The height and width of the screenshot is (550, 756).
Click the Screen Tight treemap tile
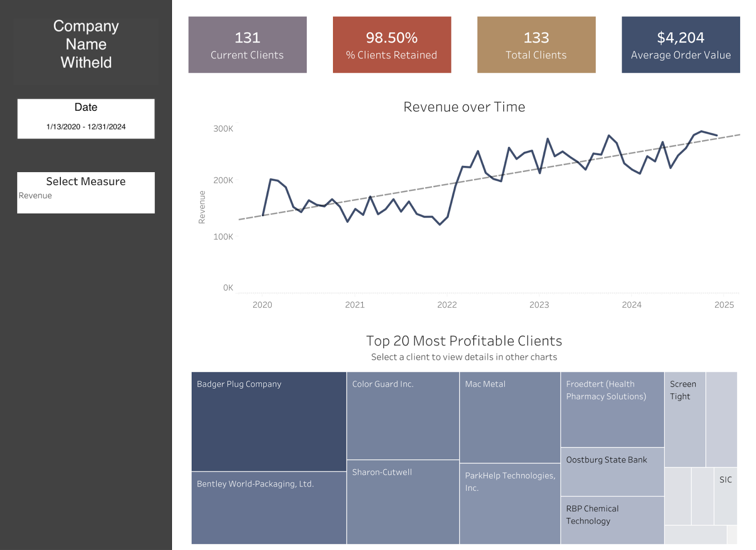[685, 419]
